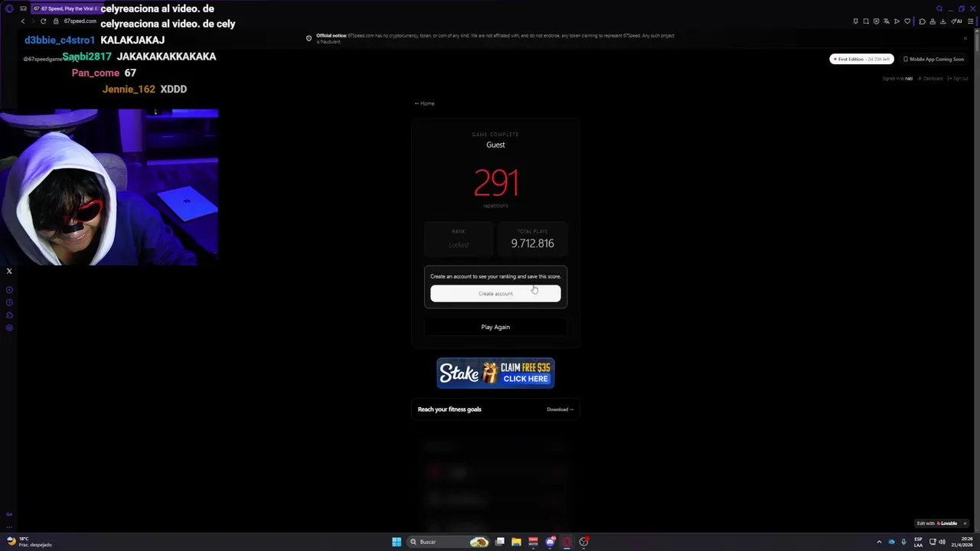Image resolution: width=980 pixels, height=551 pixels.
Task: Open the Windows Start button
Action: (397, 542)
